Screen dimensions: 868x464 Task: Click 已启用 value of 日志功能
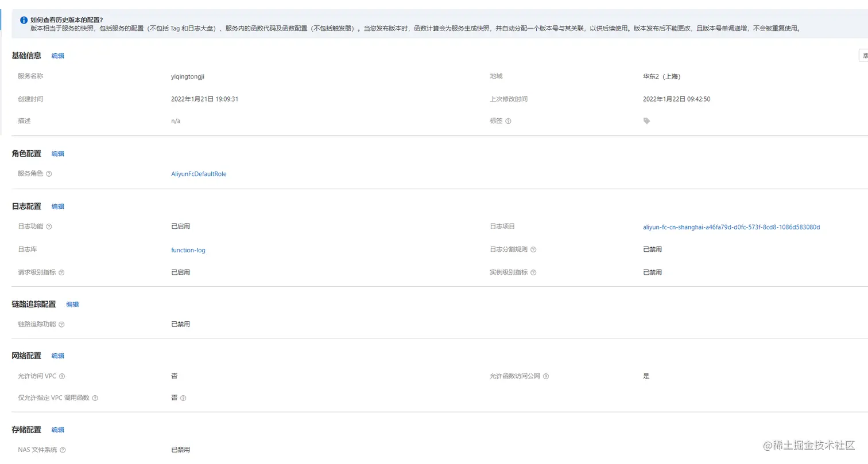(x=180, y=227)
